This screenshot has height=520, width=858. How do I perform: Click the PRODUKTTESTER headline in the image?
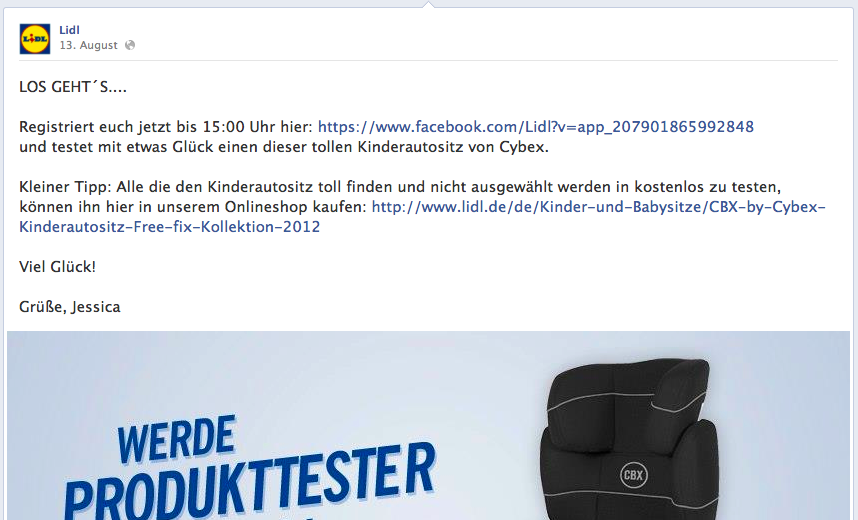251,483
